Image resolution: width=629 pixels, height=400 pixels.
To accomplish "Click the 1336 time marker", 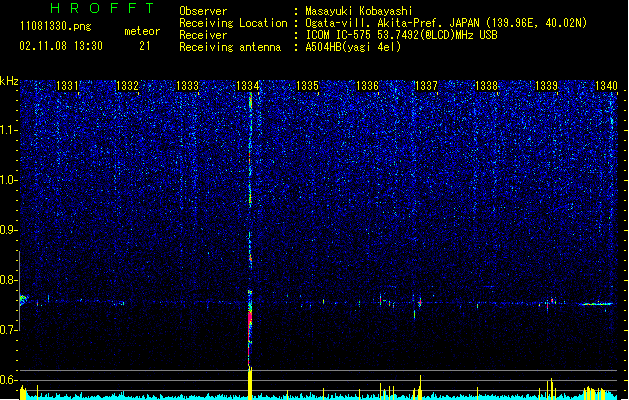I will pyautogui.click(x=367, y=85).
